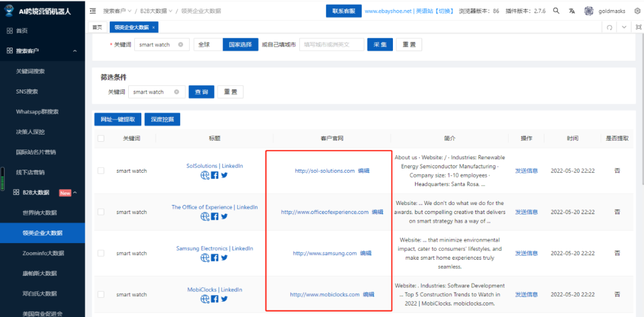Clear the filter keyword smart watch field
Image resolution: width=644 pixels, height=317 pixels.
click(177, 92)
